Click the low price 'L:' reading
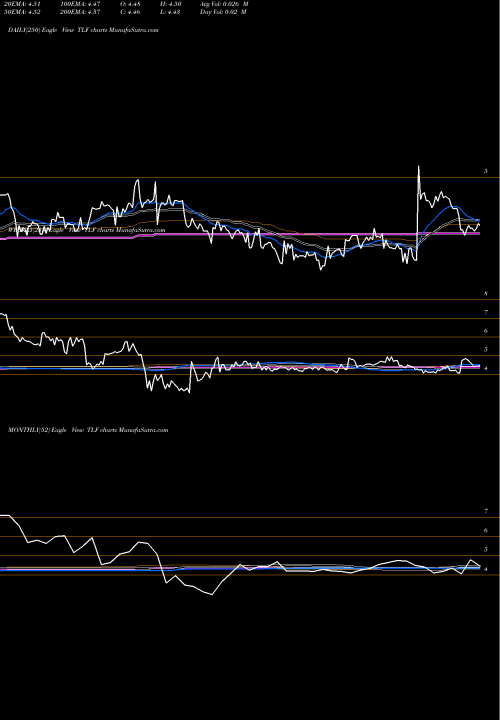The height and width of the screenshot is (720, 500). click(x=170, y=12)
